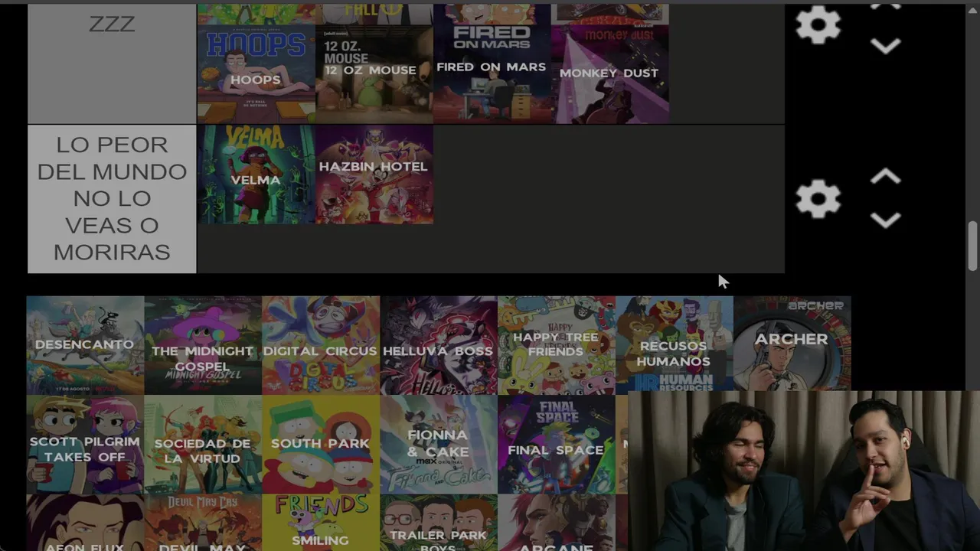Select the Velma thumbnail
980x551 pixels.
pyautogui.click(x=256, y=174)
